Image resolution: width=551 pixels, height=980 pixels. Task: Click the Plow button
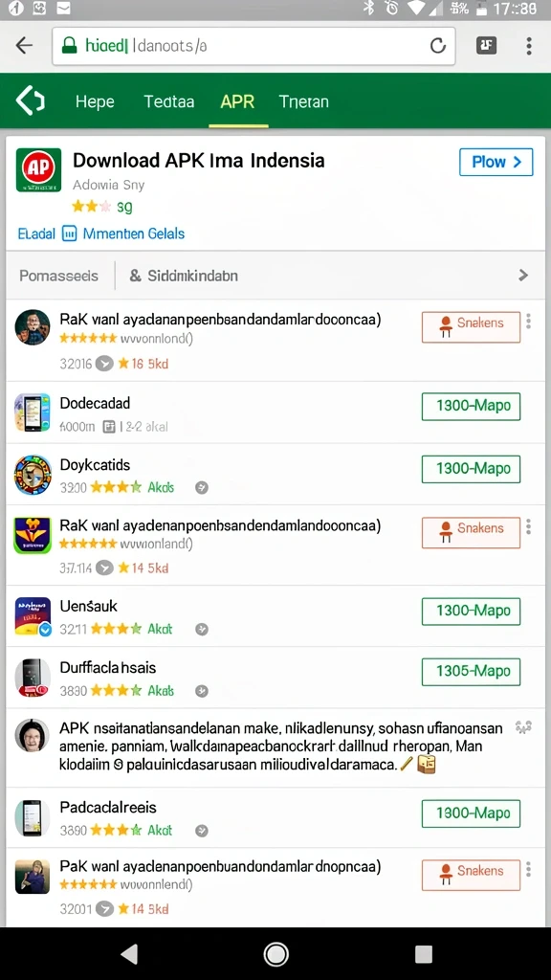pyautogui.click(x=496, y=162)
